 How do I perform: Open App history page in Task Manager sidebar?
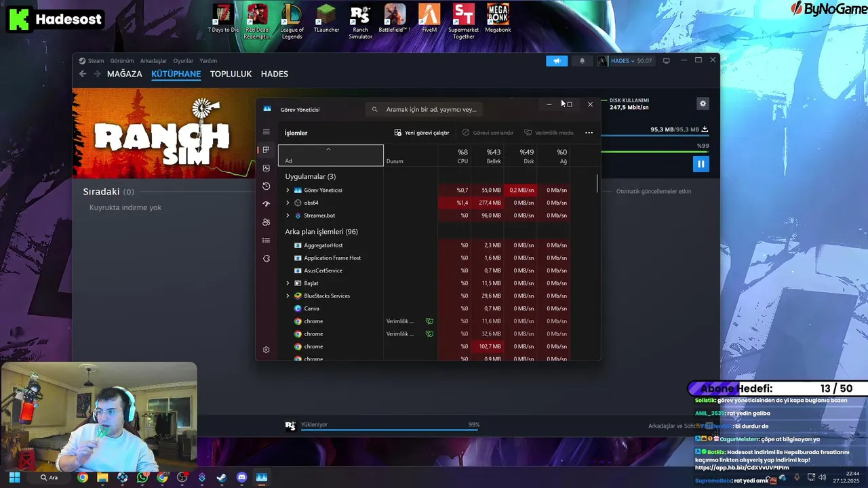coord(267,186)
